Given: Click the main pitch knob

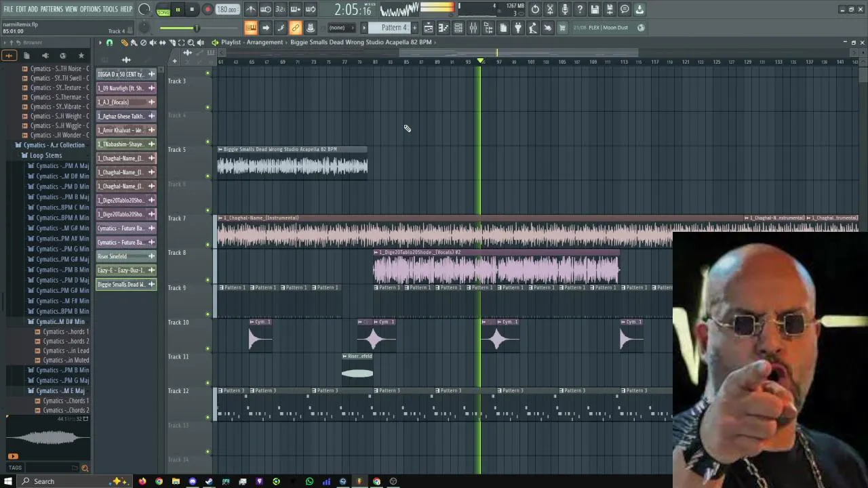Looking at the screenshot, I should point(144,28).
